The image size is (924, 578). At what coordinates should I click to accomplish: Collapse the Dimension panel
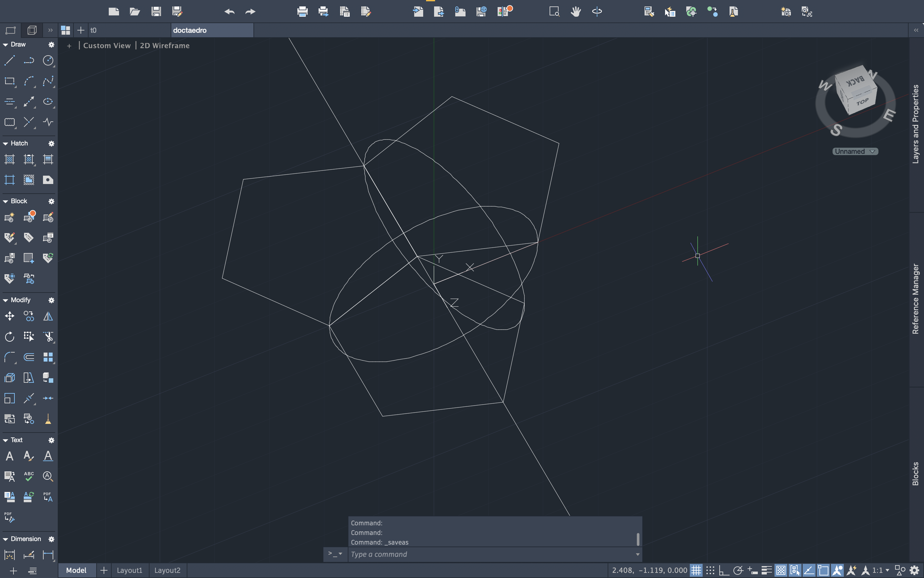pyautogui.click(x=5, y=539)
